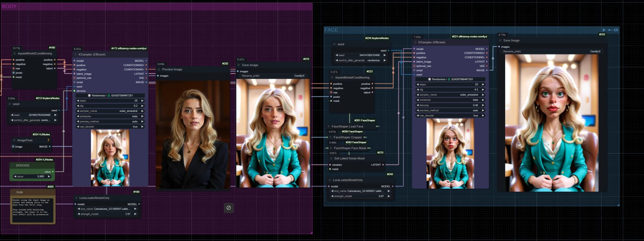Collapse the Note node via its dot

pyautogui.click(x=14, y=192)
